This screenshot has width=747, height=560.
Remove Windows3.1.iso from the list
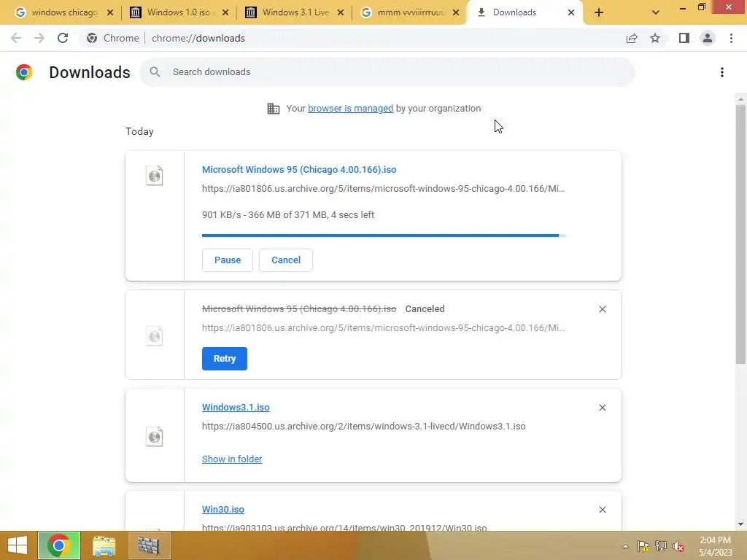pyautogui.click(x=602, y=408)
